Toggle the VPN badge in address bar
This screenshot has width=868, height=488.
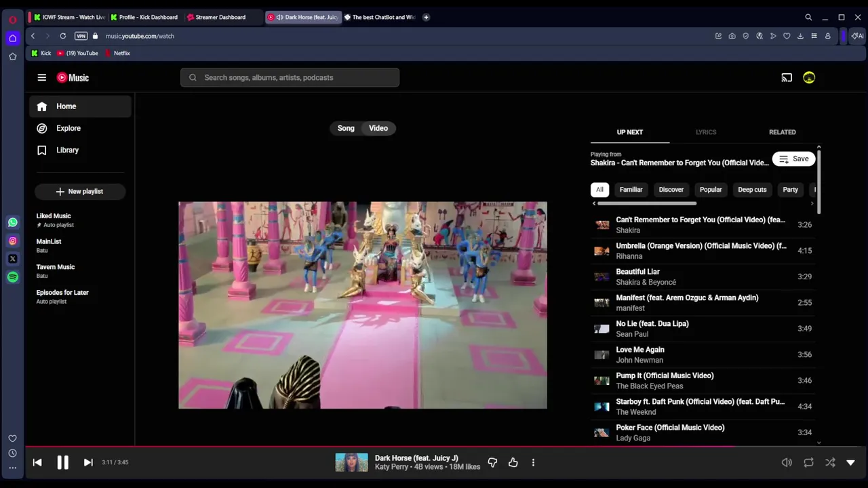pyautogui.click(x=81, y=36)
